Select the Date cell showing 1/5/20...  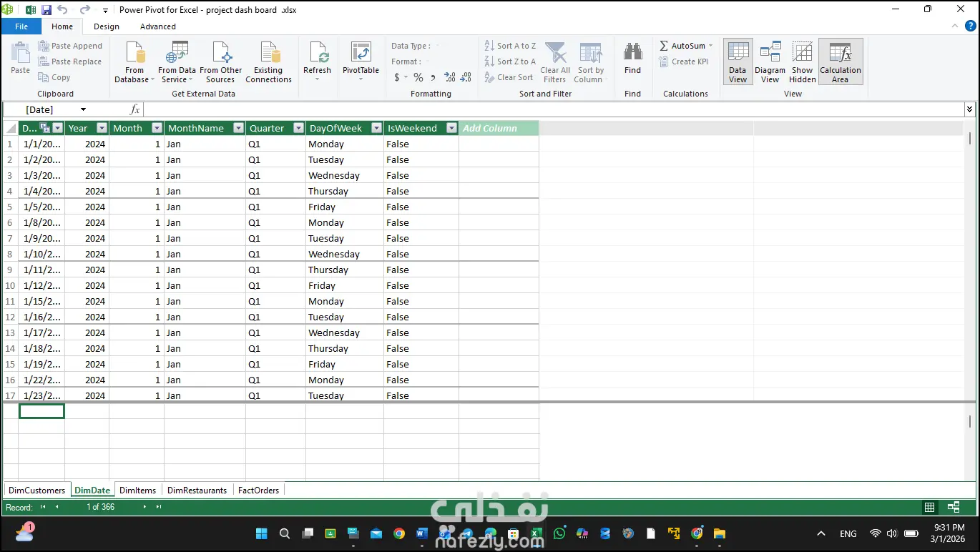point(41,207)
